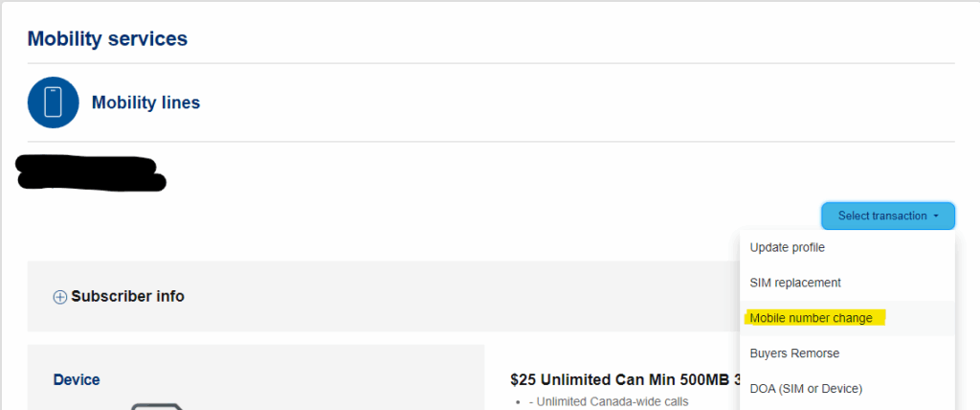Click the device image under Device heading
Image resolution: width=980 pixels, height=410 pixels.
(153, 406)
